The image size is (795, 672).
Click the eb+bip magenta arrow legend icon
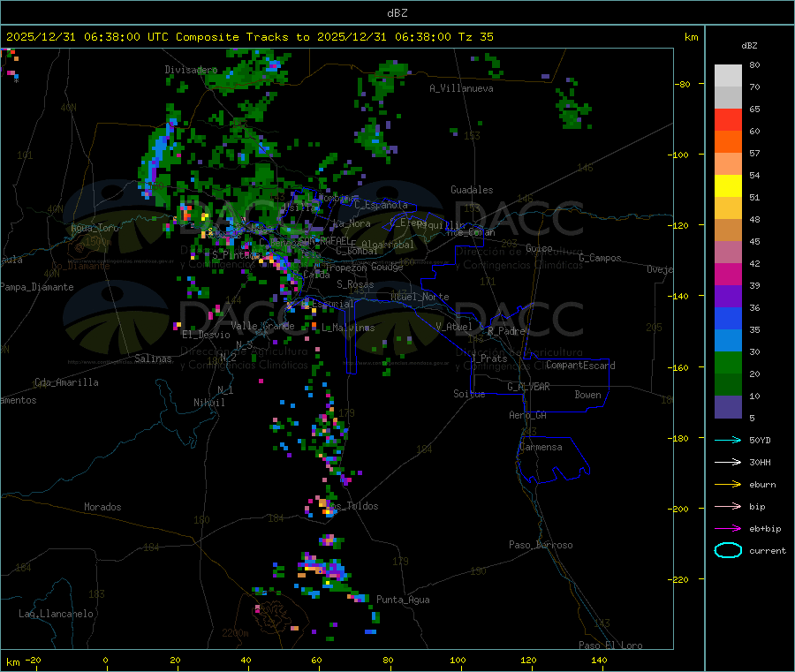[x=728, y=529]
